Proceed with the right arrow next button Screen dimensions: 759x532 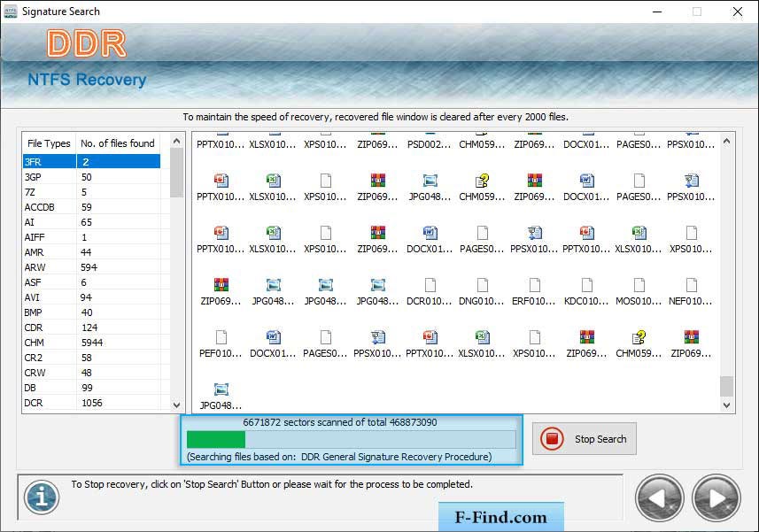click(716, 498)
